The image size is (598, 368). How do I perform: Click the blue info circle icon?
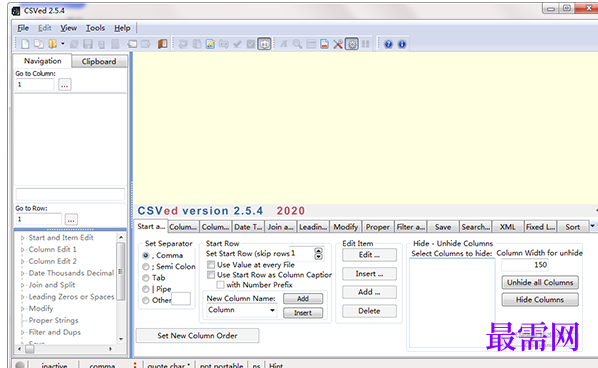[x=402, y=44]
